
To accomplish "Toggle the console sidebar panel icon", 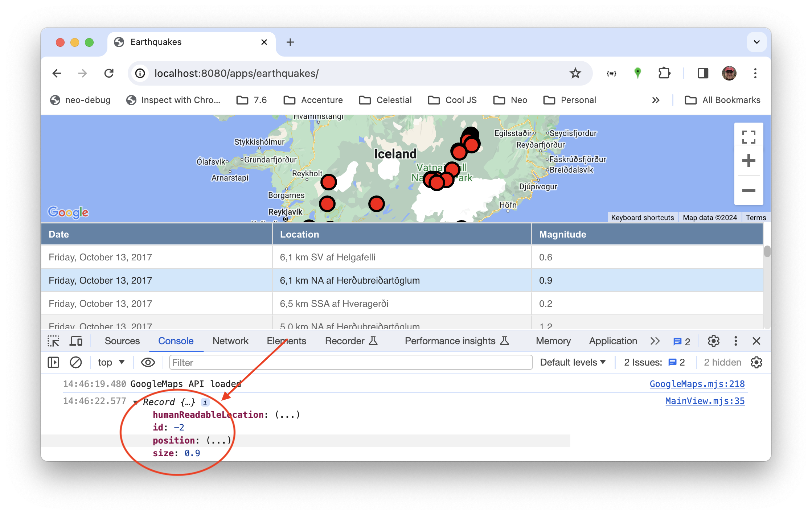I will [53, 362].
